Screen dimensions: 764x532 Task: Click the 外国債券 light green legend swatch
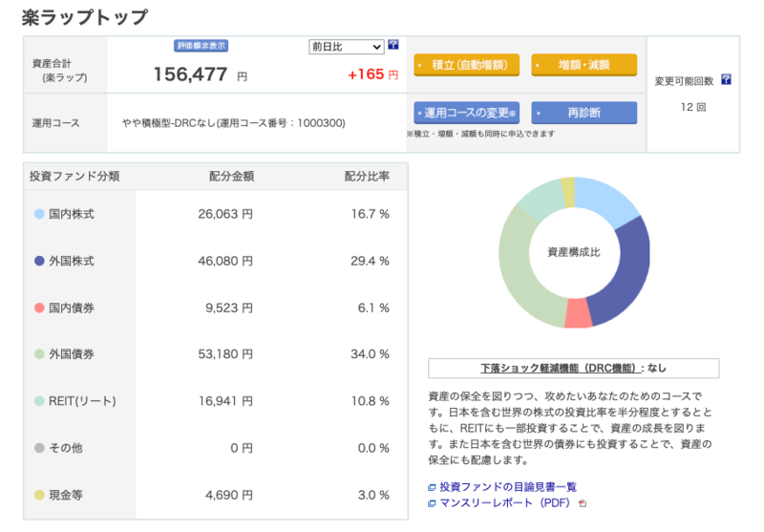tap(38, 354)
